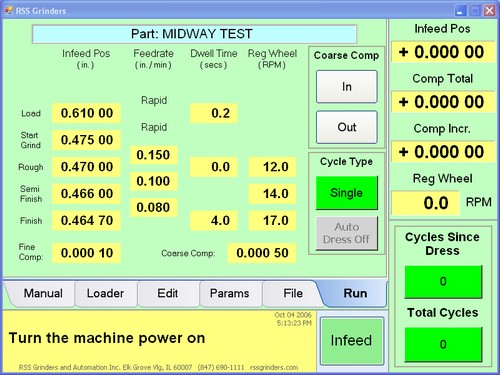
Task: Select Finish reg wheel RPM 17.0
Action: coord(272,221)
